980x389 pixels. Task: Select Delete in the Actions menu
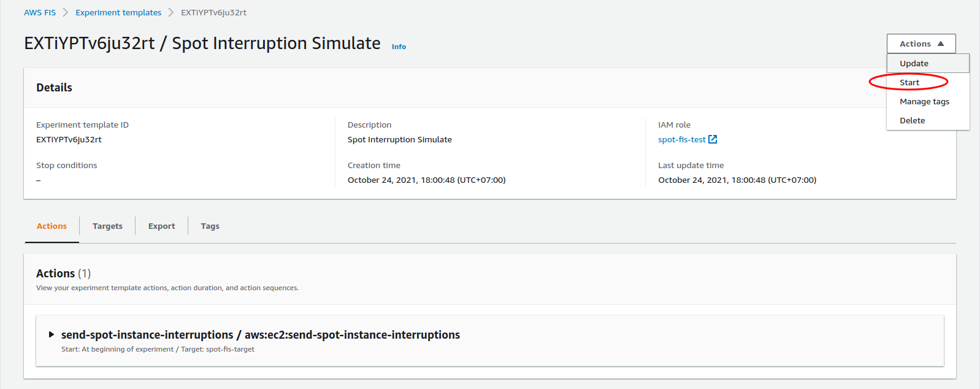pos(928,120)
